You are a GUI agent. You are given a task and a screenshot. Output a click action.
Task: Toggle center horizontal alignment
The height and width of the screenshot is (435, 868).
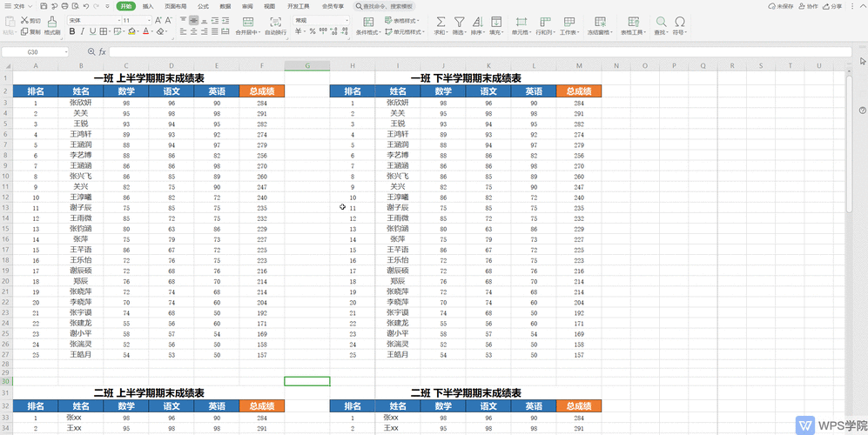[194, 31]
